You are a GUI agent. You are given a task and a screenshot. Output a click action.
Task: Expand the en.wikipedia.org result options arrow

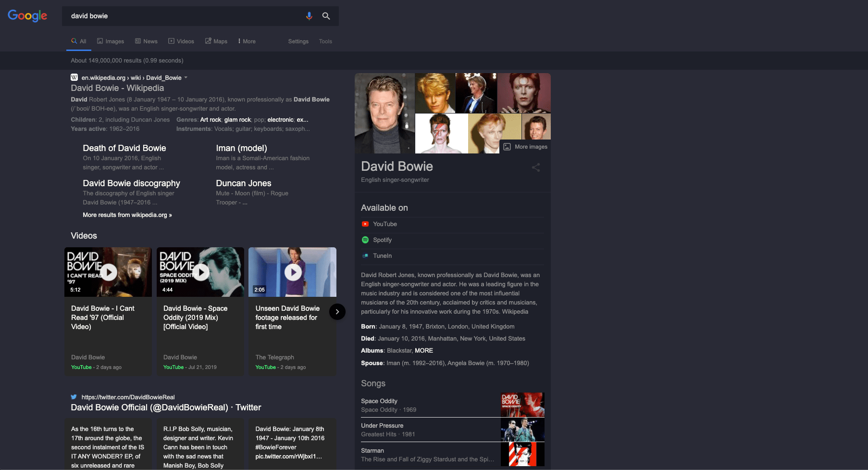click(x=186, y=77)
